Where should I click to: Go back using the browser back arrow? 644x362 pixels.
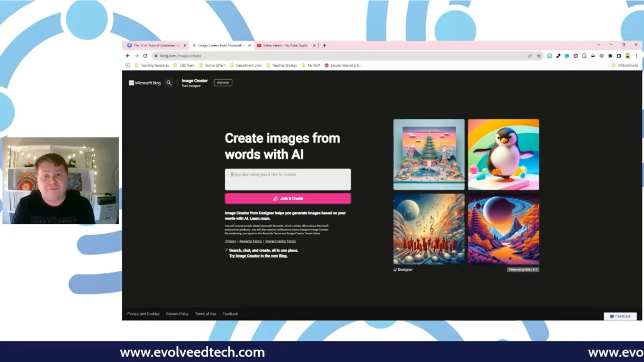128,56
